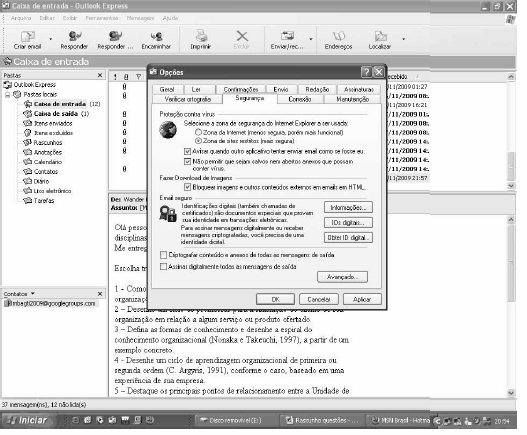Open the Criar email dropdown arrow
Viewport: 527px width, 435px height.
point(51,39)
